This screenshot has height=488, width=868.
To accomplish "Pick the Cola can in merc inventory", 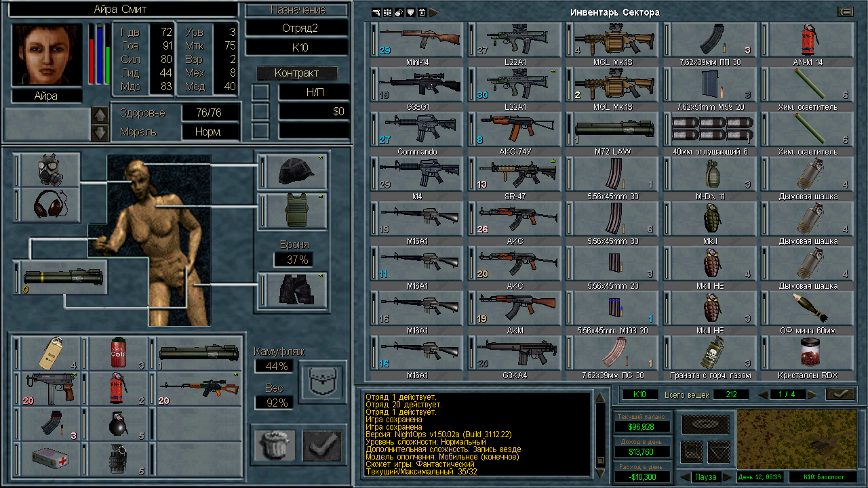I will (x=119, y=354).
